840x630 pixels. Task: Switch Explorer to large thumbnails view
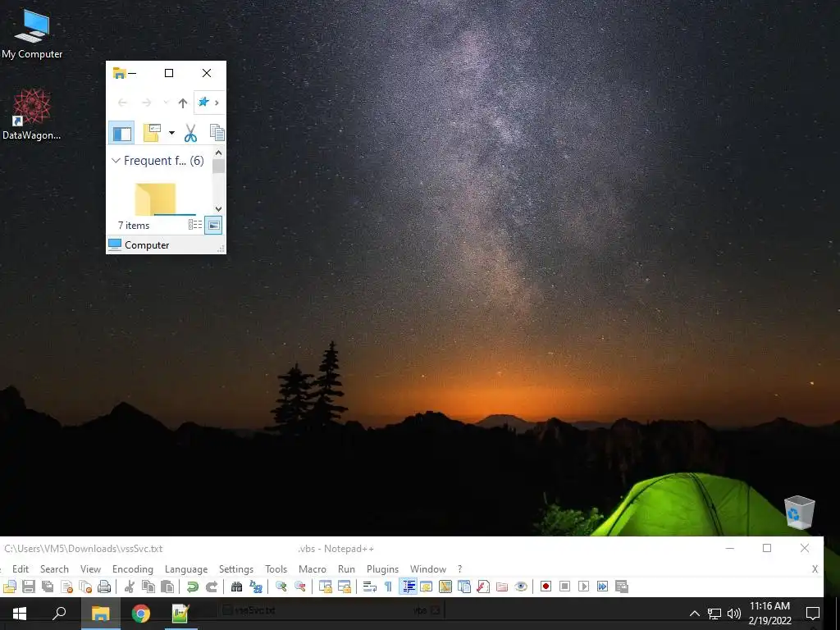(213, 225)
